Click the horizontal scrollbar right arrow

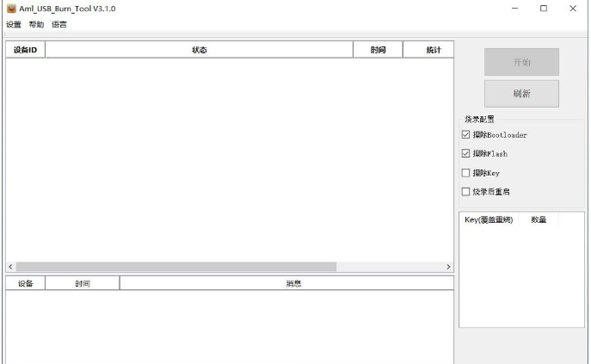coord(448,267)
